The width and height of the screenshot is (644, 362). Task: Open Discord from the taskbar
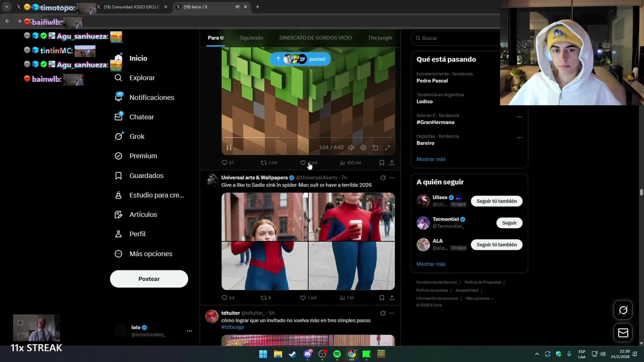click(307, 354)
